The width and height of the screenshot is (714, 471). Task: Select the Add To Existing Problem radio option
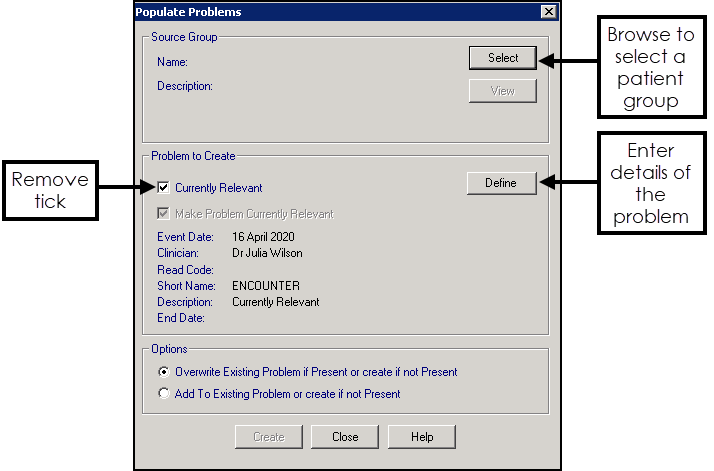[x=164, y=394]
